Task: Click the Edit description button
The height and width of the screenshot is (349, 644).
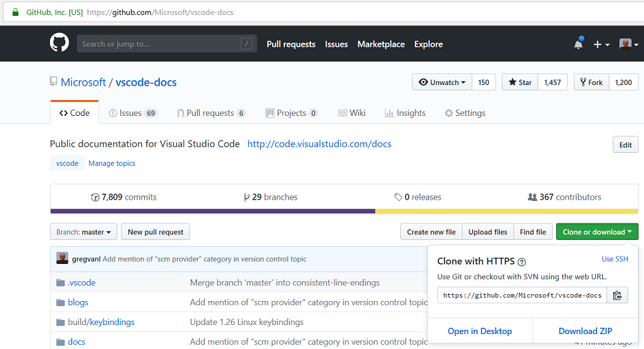Action: click(625, 145)
